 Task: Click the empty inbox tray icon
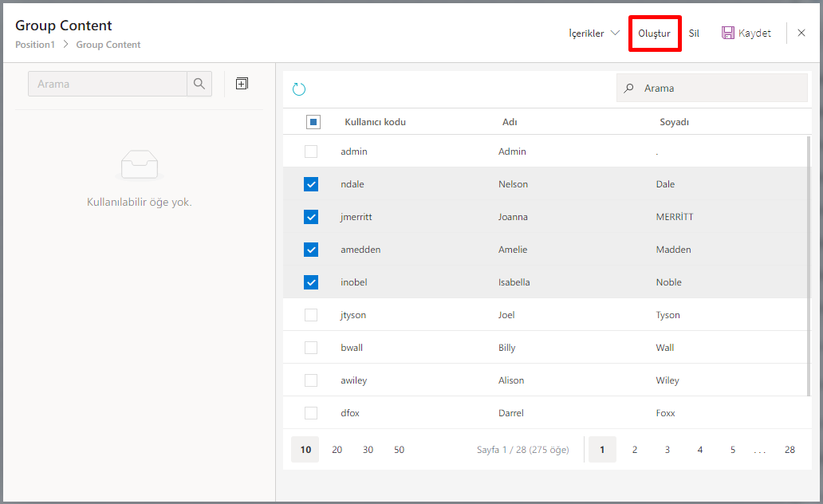pos(140,165)
